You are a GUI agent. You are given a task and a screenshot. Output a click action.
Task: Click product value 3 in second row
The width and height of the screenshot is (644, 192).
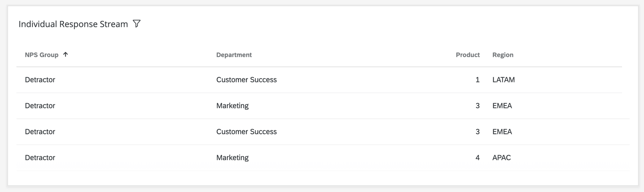click(x=477, y=106)
